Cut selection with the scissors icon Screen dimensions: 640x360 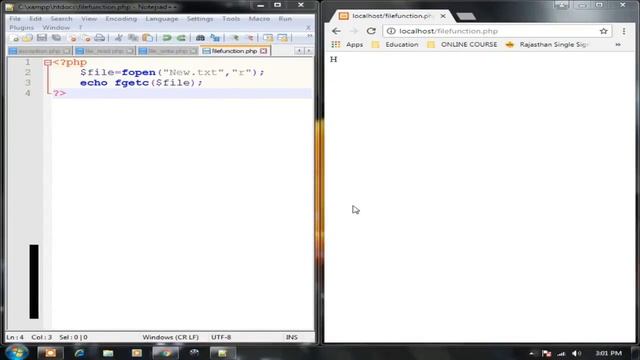click(x=118, y=38)
